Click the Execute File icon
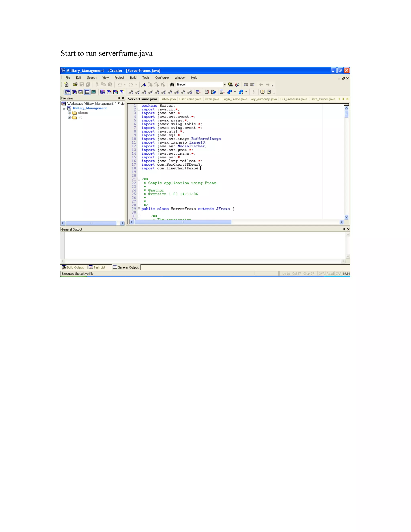 tap(214, 92)
